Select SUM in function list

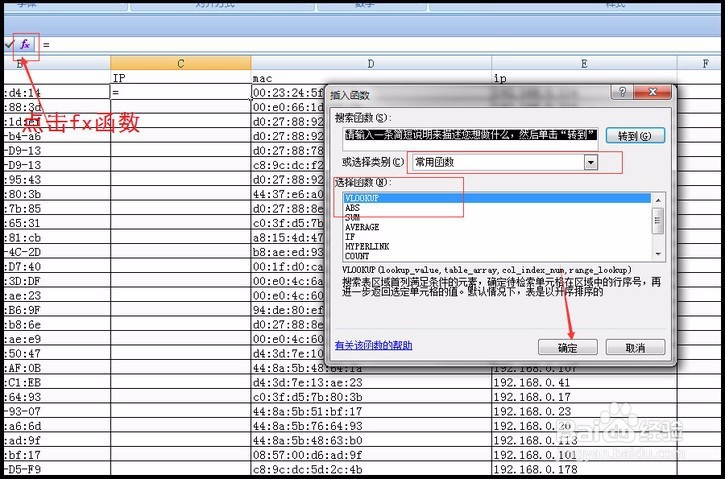tap(497, 217)
